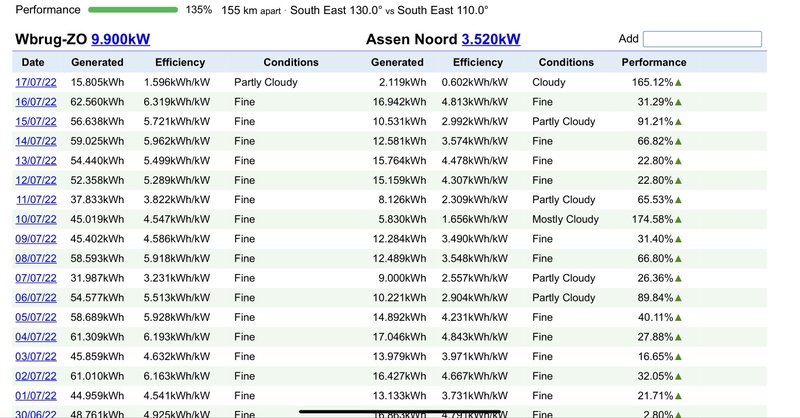This screenshot has width=800, height=418.
Task: Select the 9.000kWh generated value
Action: (x=402, y=278)
